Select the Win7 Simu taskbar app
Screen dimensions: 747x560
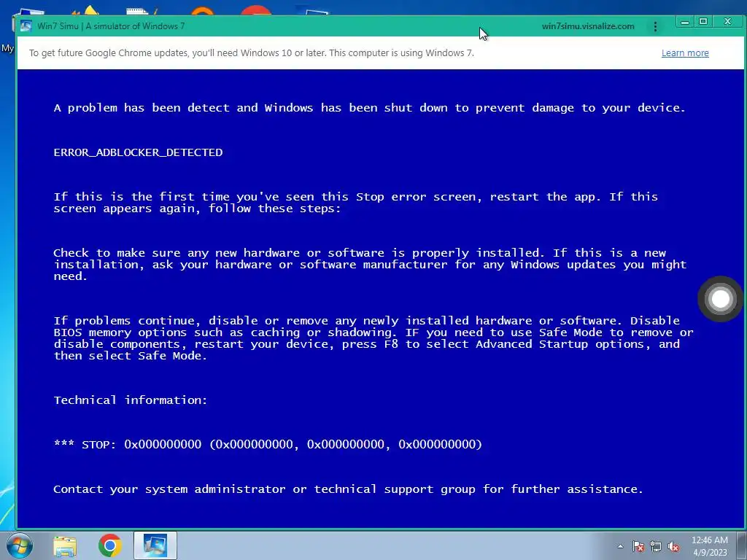(155, 545)
